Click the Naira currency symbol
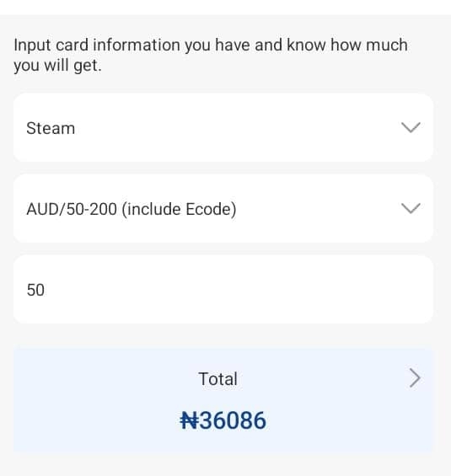The height and width of the screenshot is (476, 451). point(189,420)
